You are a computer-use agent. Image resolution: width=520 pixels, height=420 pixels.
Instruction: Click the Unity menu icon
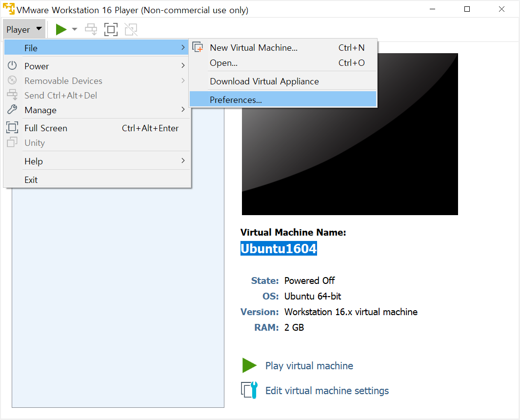click(12, 142)
